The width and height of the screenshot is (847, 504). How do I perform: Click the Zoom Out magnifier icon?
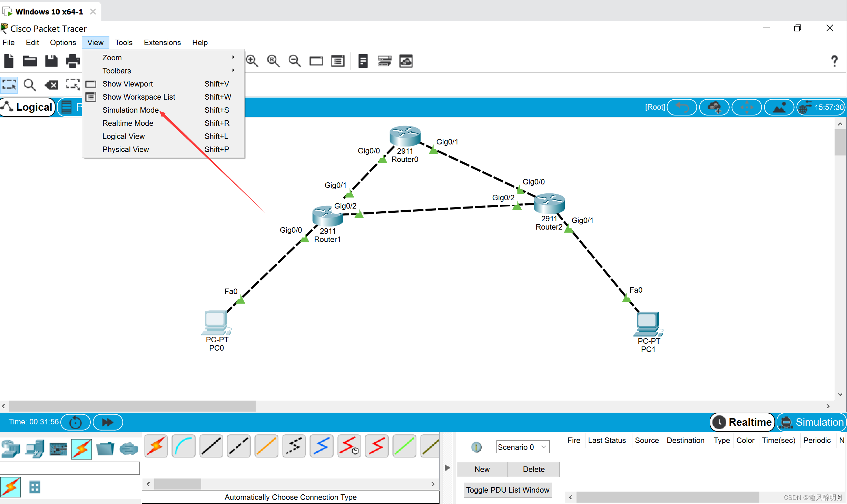coord(295,61)
